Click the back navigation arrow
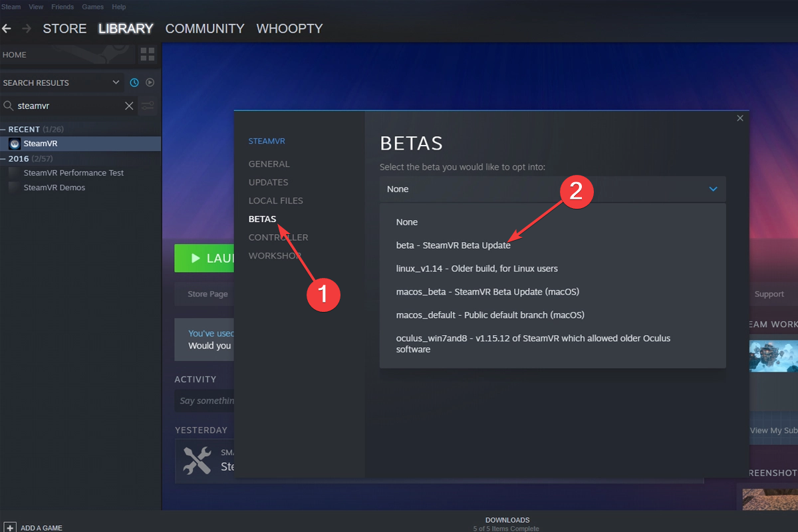Image resolution: width=798 pixels, height=532 pixels. (7, 29)
